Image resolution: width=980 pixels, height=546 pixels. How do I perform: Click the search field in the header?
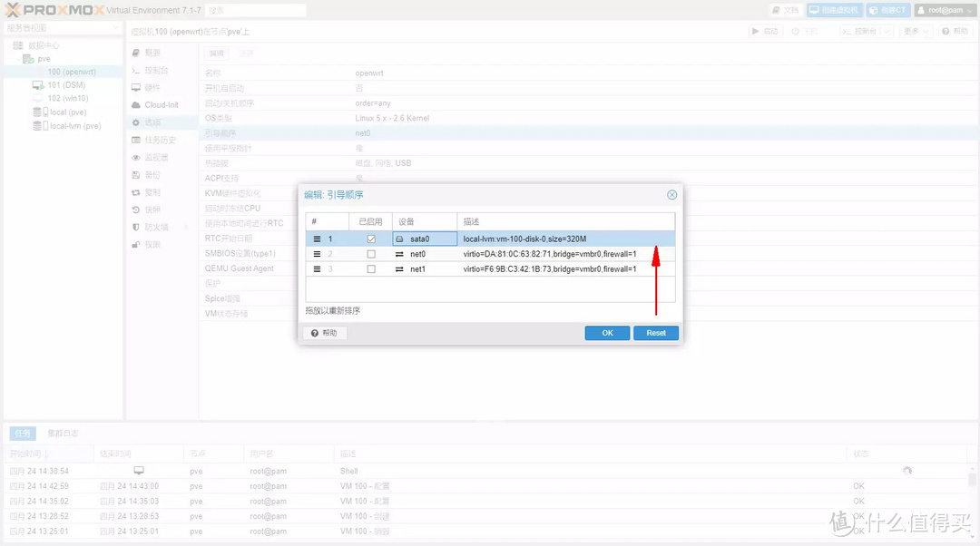(x=256, y=11)
